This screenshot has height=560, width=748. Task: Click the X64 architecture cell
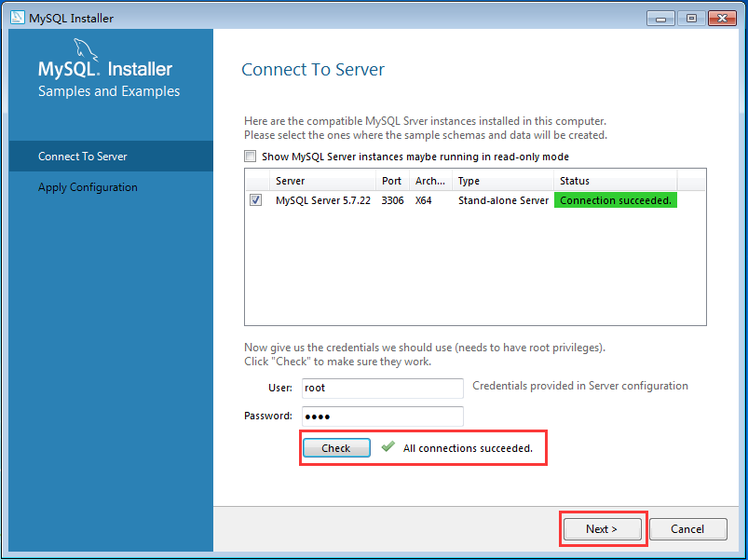(424, 200)
